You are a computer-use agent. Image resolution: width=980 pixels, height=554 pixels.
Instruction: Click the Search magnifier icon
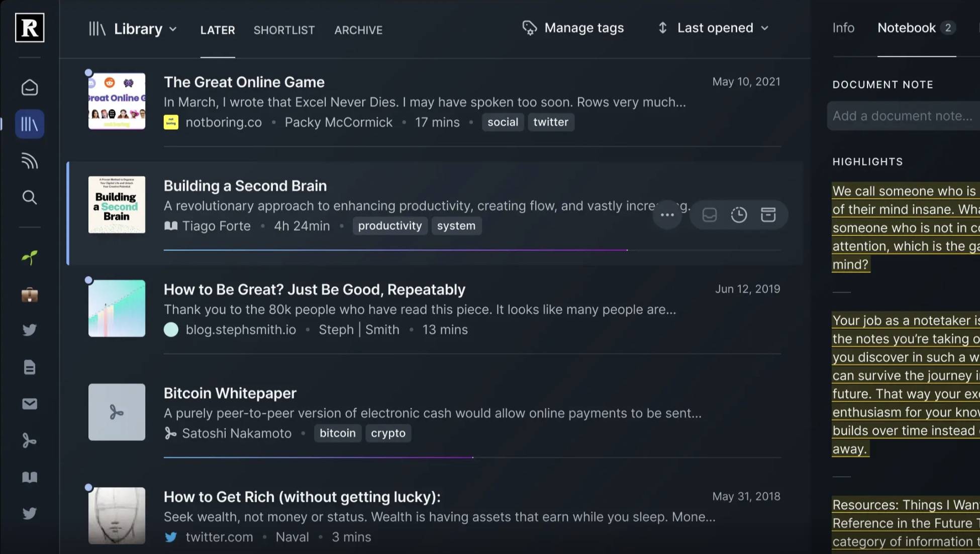pos(30,197)
